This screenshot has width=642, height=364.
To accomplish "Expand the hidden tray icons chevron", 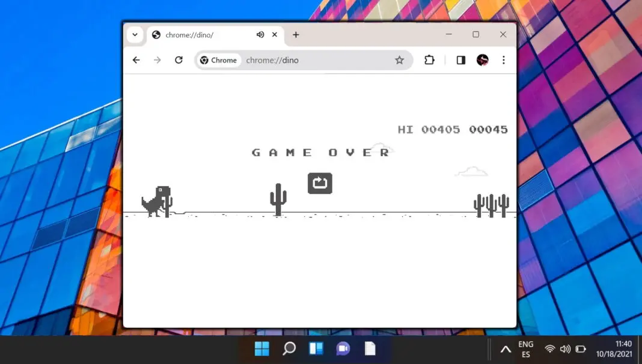I will point(506,349).
